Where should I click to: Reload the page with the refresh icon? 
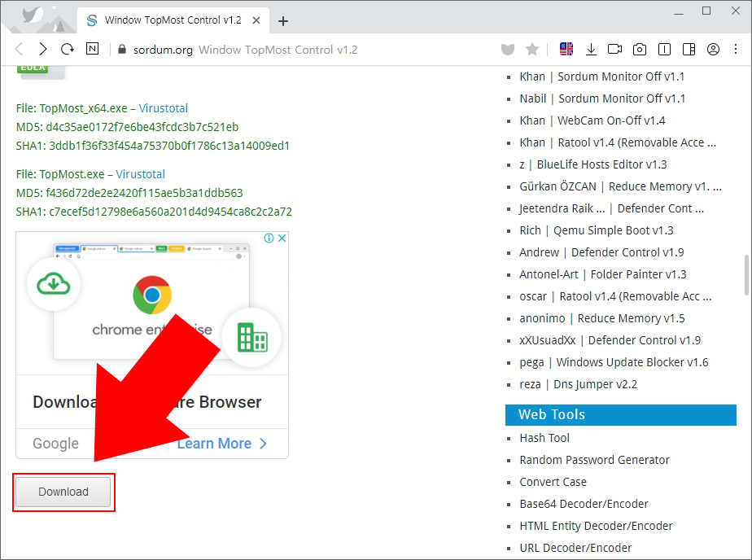[67, 49]
